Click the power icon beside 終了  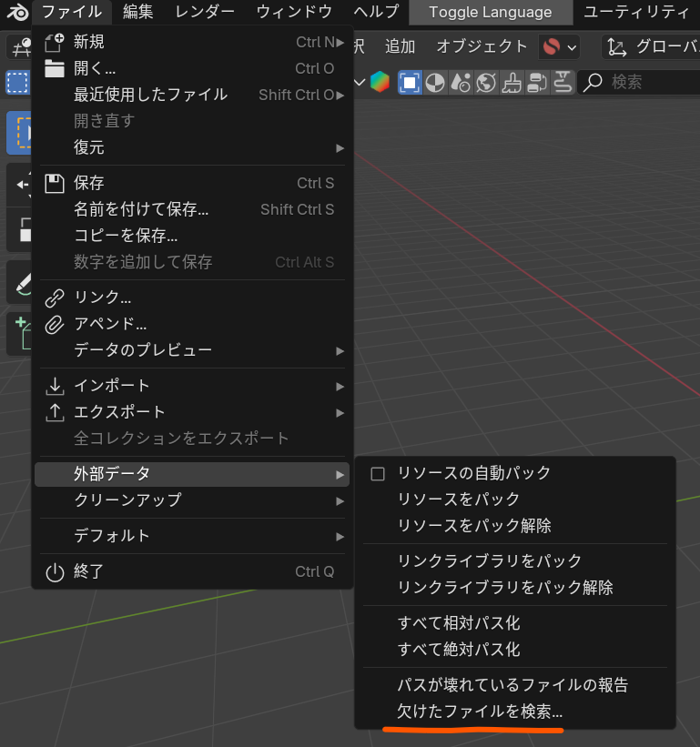55,572
